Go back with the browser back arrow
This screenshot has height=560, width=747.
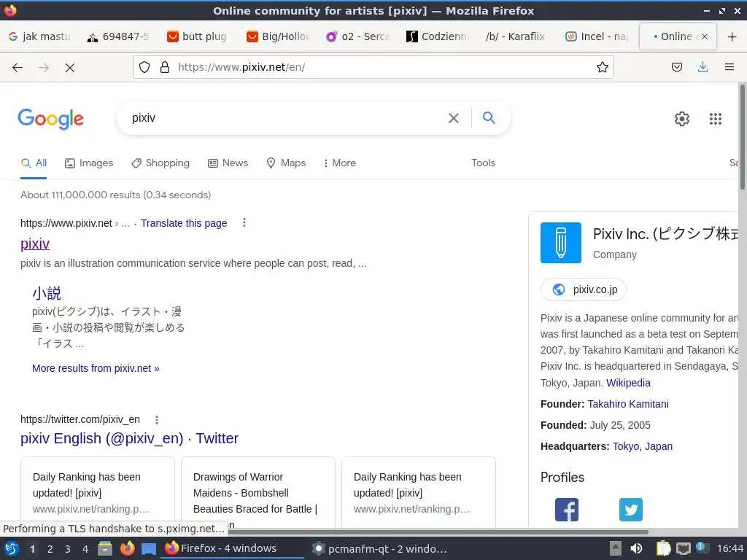tap(18, 68)
